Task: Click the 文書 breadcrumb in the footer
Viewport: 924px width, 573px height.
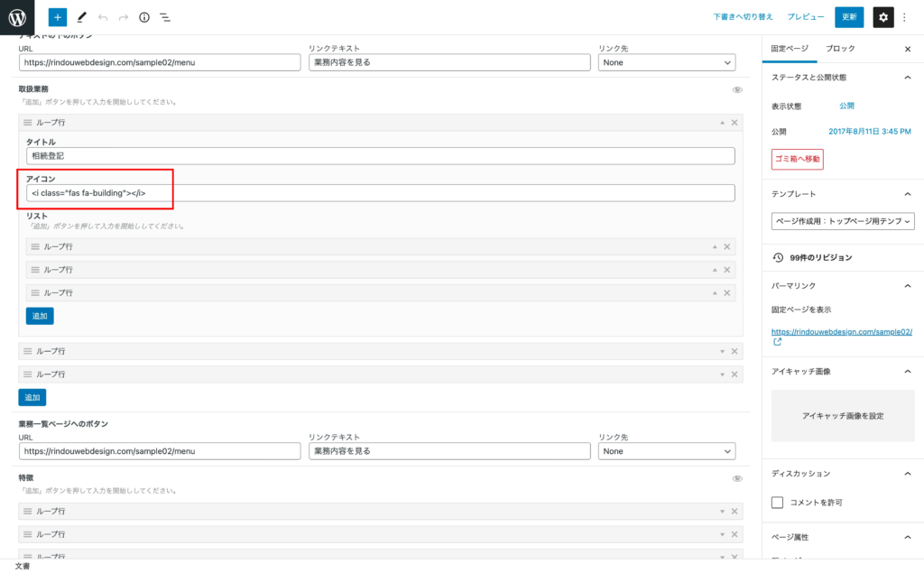Action: tap(23, 566)
